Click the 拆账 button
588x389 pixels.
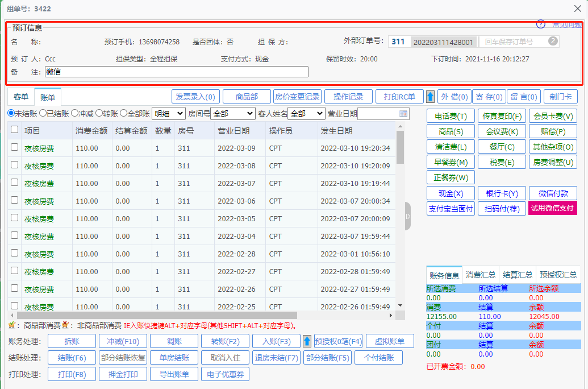72,341
